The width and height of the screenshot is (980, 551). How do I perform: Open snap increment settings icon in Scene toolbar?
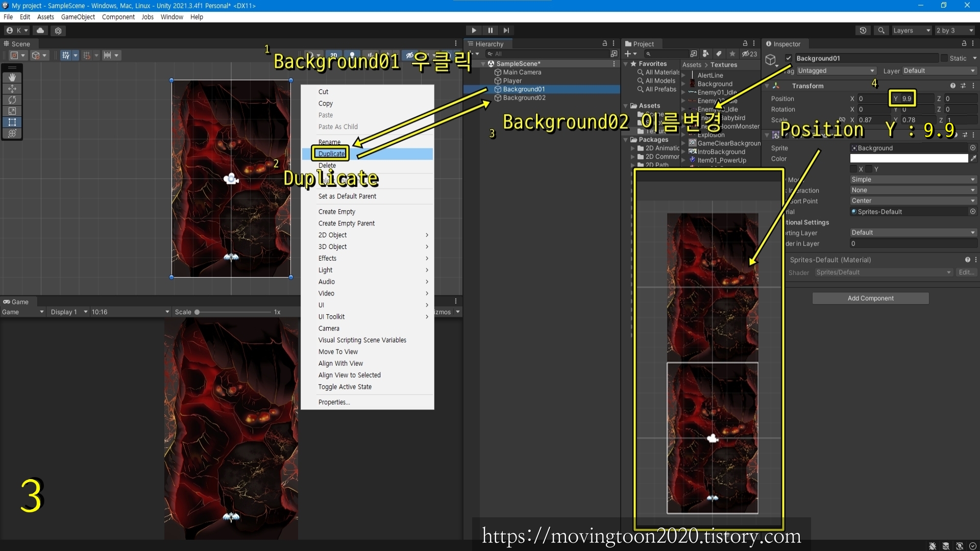(107, 55)
